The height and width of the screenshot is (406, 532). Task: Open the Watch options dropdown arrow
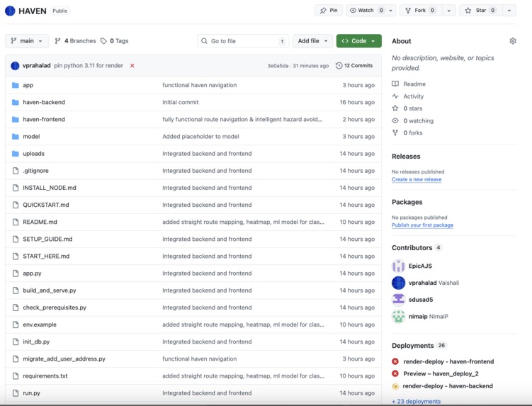[x=391, y=11]
